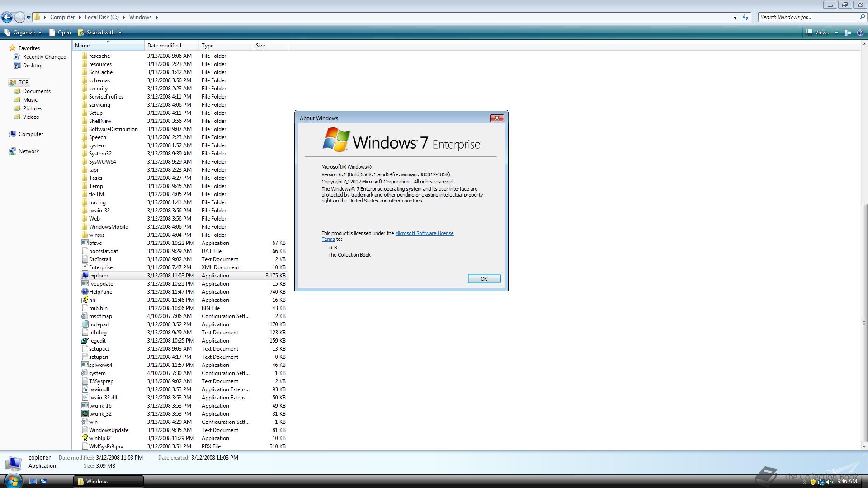Image resolution: width=868 pixels, height=488 pixels.
Task: Click the search magnifier icon
Action: (x=862, y=17)
